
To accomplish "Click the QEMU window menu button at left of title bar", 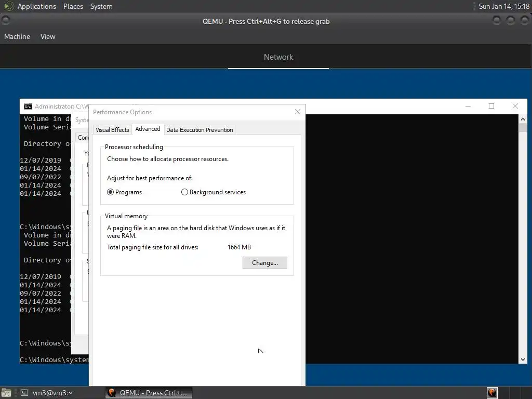I will pos(6,21).
